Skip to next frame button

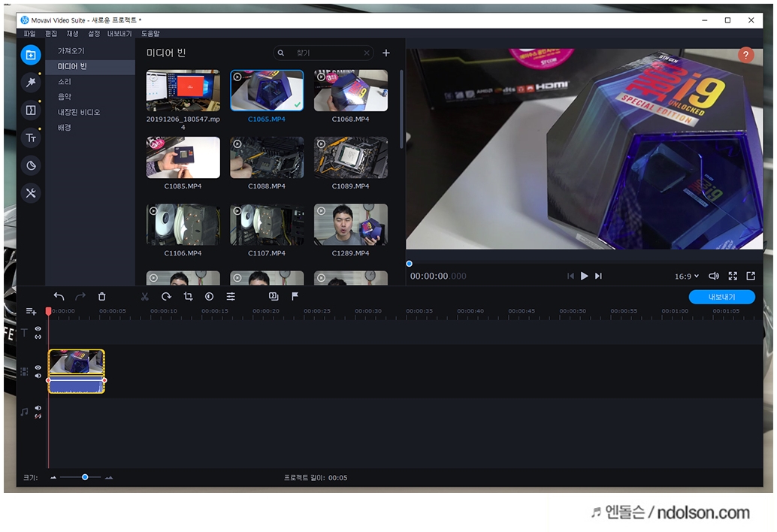pos(599,276)
